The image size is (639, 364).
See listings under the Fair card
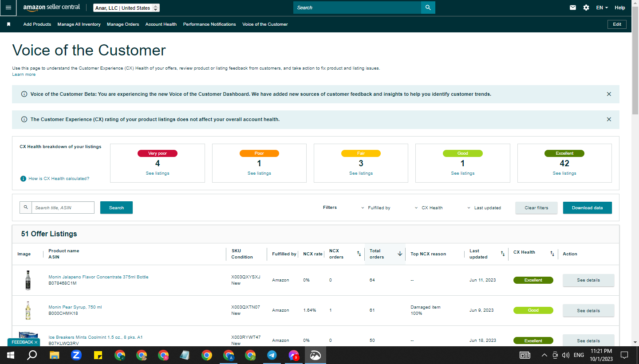coord(361,173)
